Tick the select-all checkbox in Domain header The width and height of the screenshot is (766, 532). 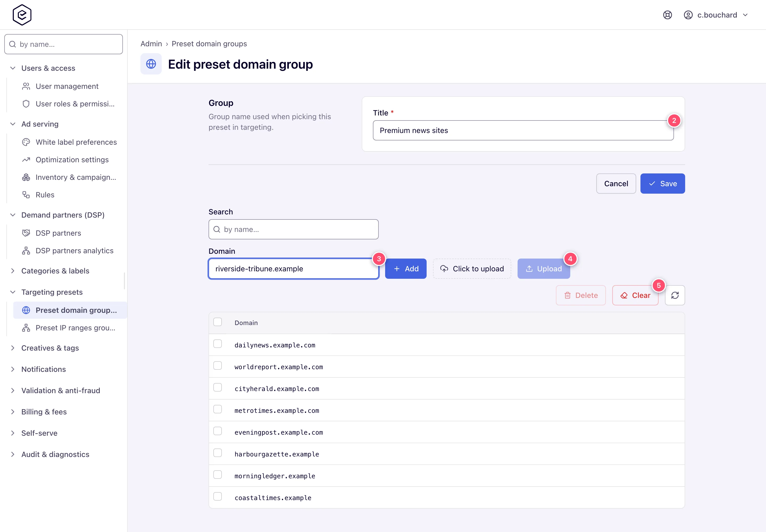click(218, 322)
